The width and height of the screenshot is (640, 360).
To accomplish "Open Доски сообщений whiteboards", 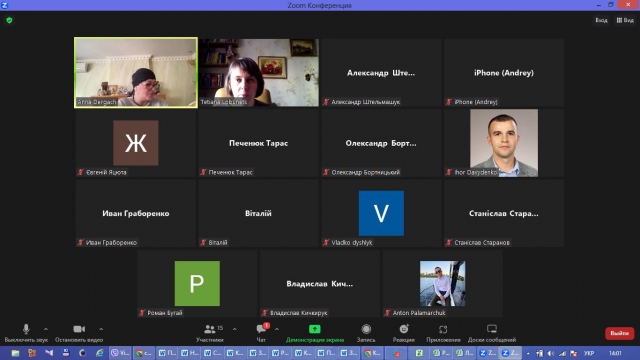I will [x=492, y=333].
